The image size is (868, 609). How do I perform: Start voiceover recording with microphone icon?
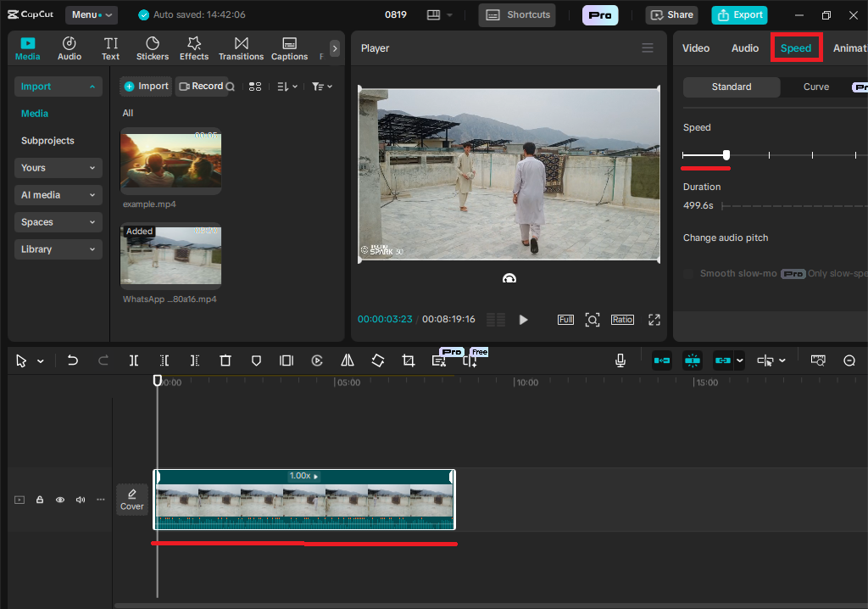coord(620,360)
